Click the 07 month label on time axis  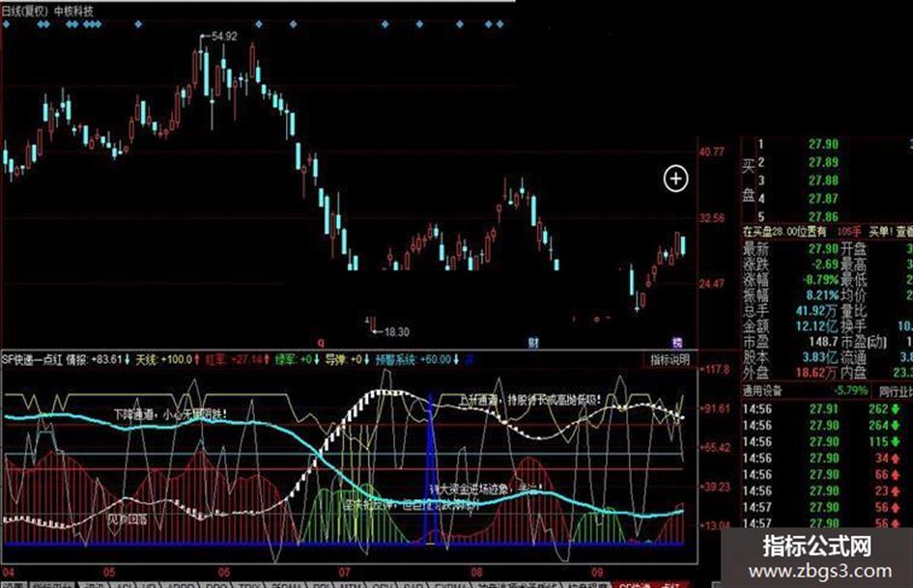pyautogui.click(x=345, y=573)
